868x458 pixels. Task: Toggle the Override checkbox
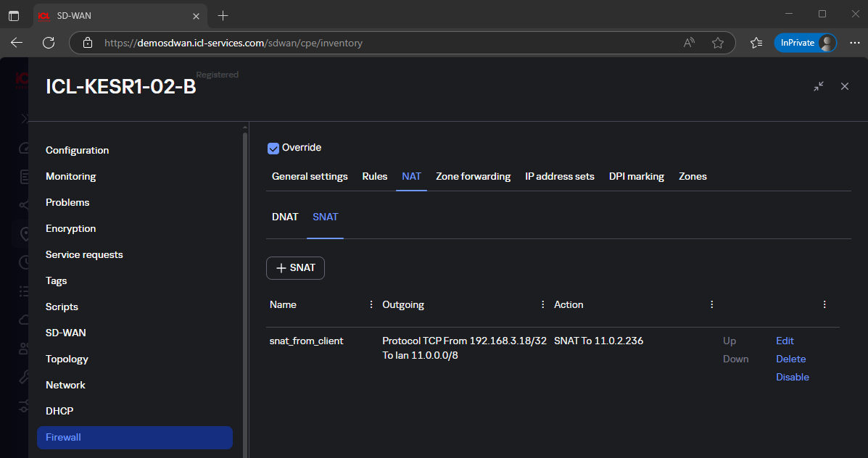tap(273, 148)
